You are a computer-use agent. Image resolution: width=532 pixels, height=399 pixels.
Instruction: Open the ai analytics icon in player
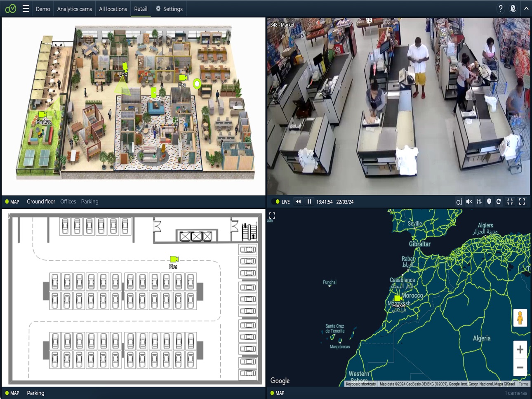(459, 202)
